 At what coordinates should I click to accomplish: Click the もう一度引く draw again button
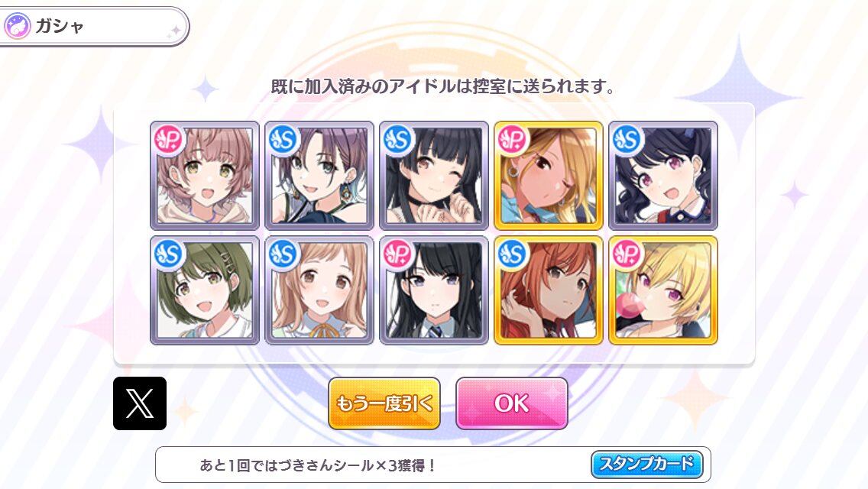click(384, 403)
